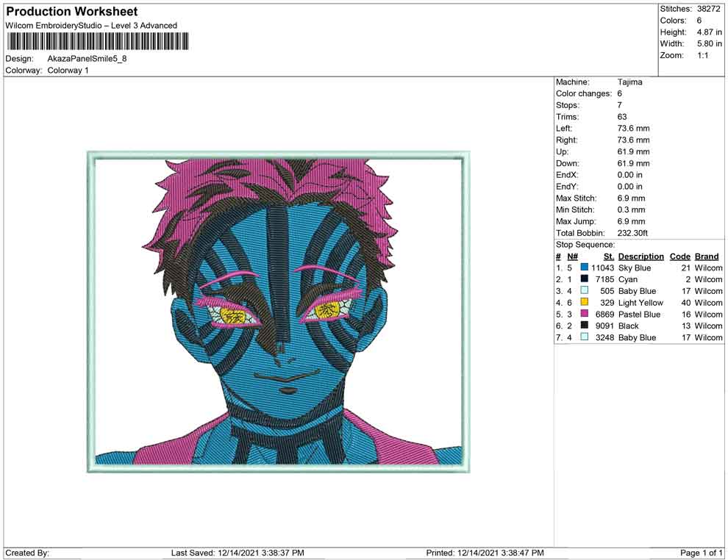Click the 'Page 1 of 1' indicator
This screenshot has width=728, height=560.
701,553
